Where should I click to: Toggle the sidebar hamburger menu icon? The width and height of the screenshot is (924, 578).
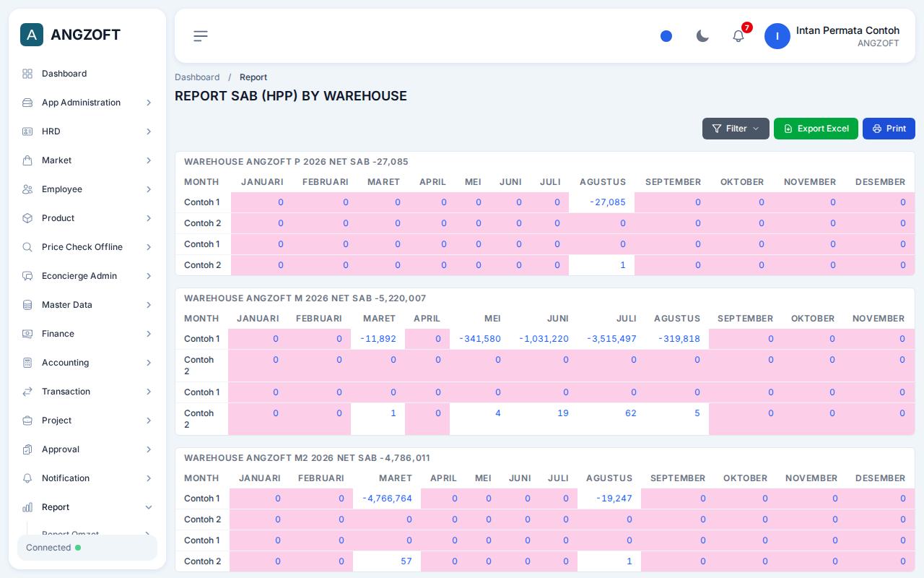(201, 36)
